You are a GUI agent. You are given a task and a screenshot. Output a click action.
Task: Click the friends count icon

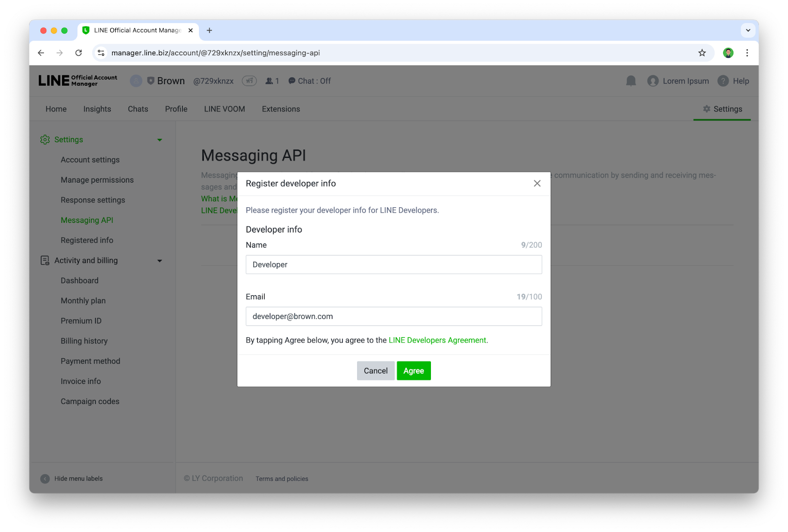(x=269, y=81)
